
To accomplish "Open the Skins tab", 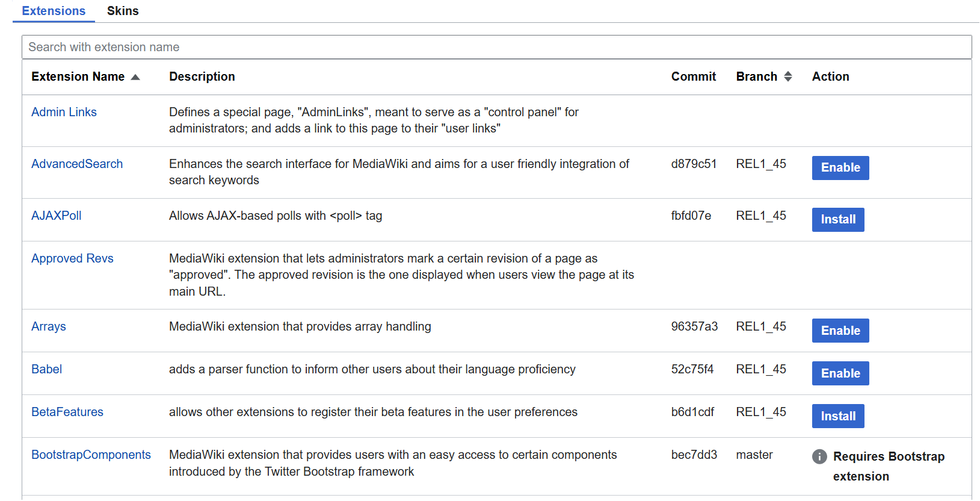I will pos(123,11).
